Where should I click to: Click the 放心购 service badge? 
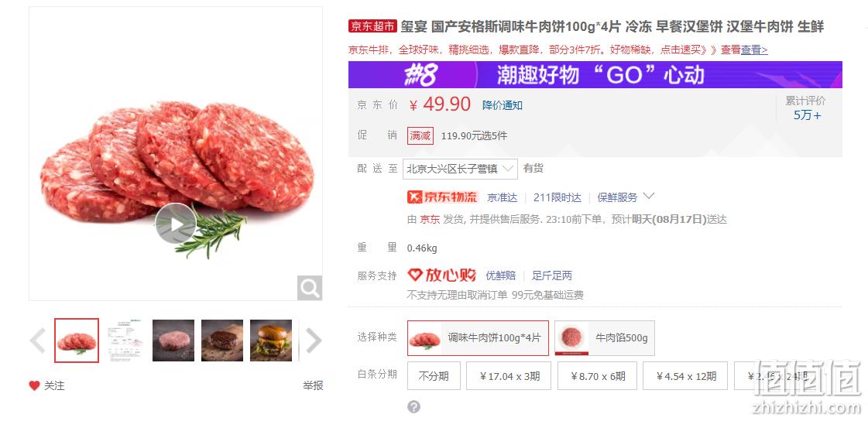pos(442,275)
